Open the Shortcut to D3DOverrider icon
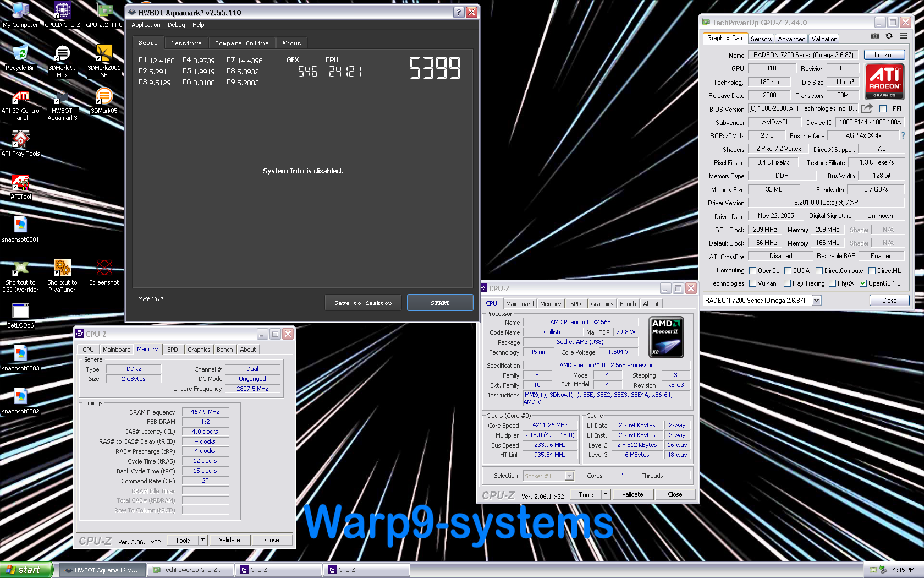The height and width of the screenshot is (578, 924). 20,276
